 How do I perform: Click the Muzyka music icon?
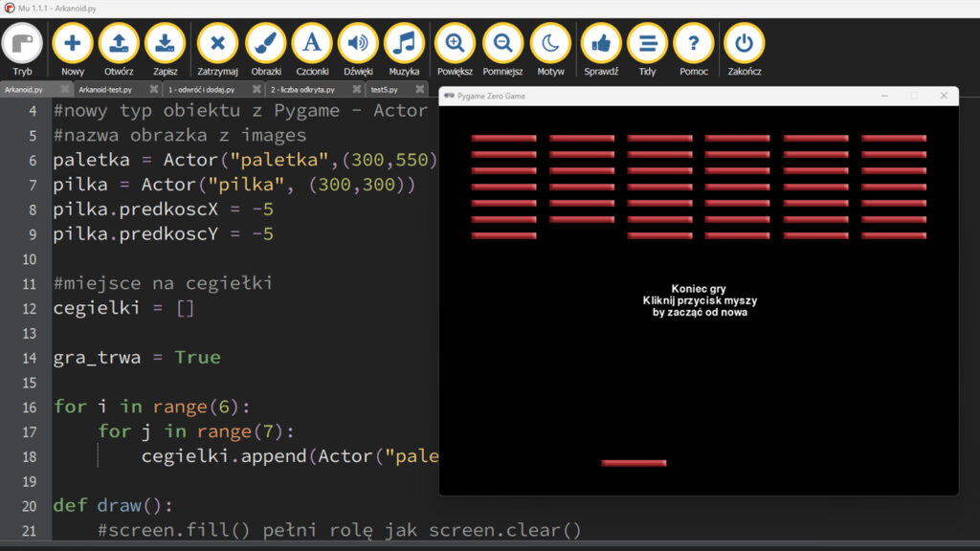click(x=404, y=44)
